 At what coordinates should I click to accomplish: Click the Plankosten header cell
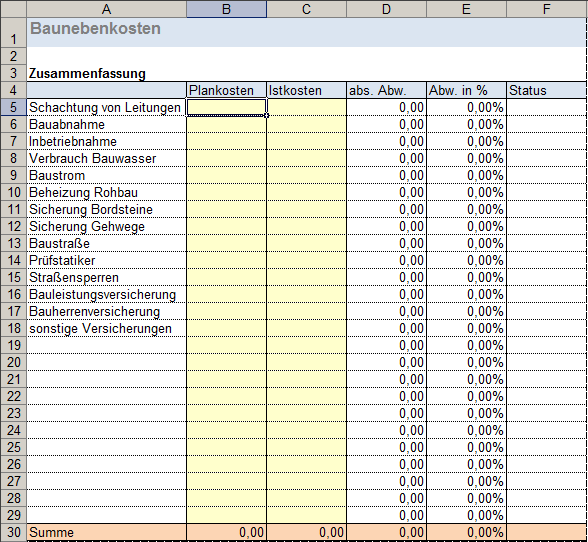pyautogui.click(x=226, y=90)
